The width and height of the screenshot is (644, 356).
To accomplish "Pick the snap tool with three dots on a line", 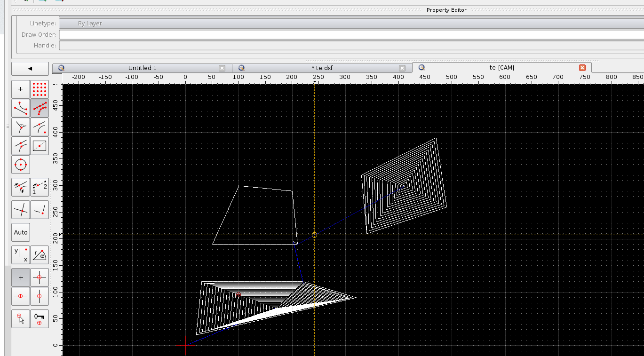I will [21, 146].
